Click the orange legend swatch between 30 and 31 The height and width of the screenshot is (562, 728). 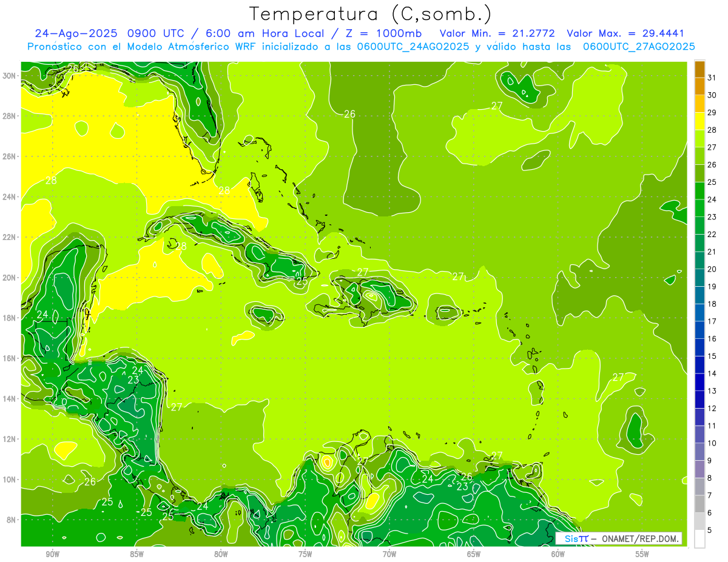pyautogui.click(x=699, y=87)
